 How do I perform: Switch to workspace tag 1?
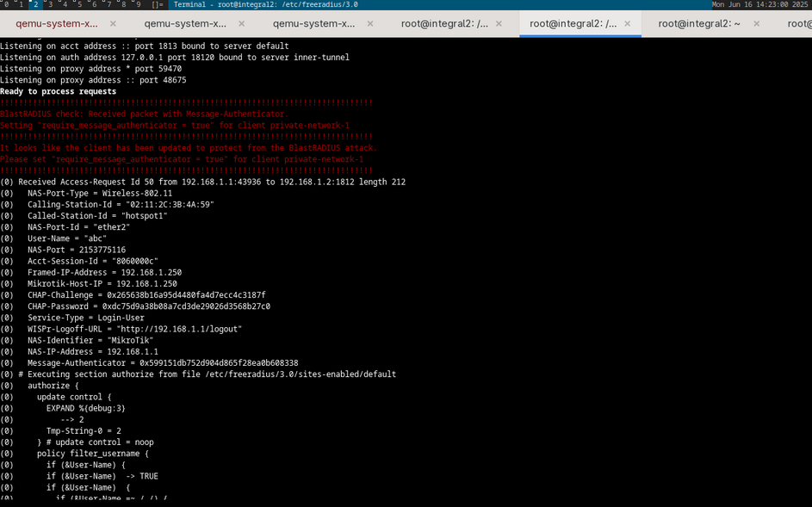(22, 4)
